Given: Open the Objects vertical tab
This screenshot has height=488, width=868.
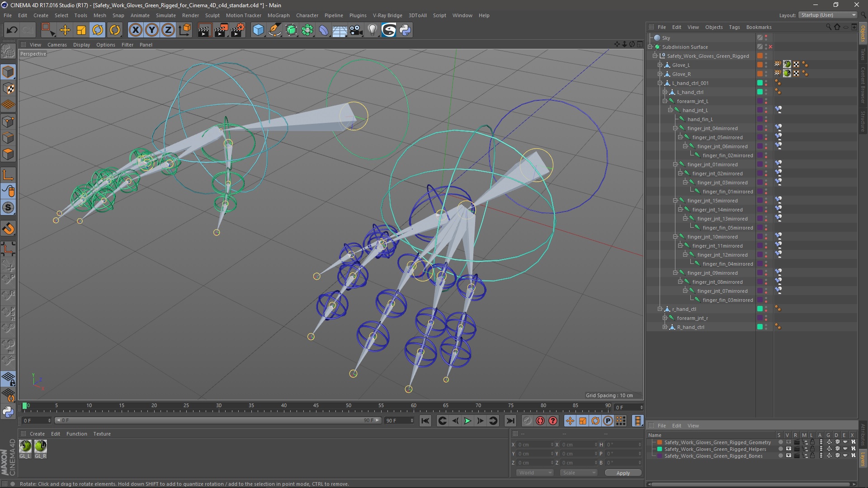Looking at the screenshot, I should click(x=863, y=34).
